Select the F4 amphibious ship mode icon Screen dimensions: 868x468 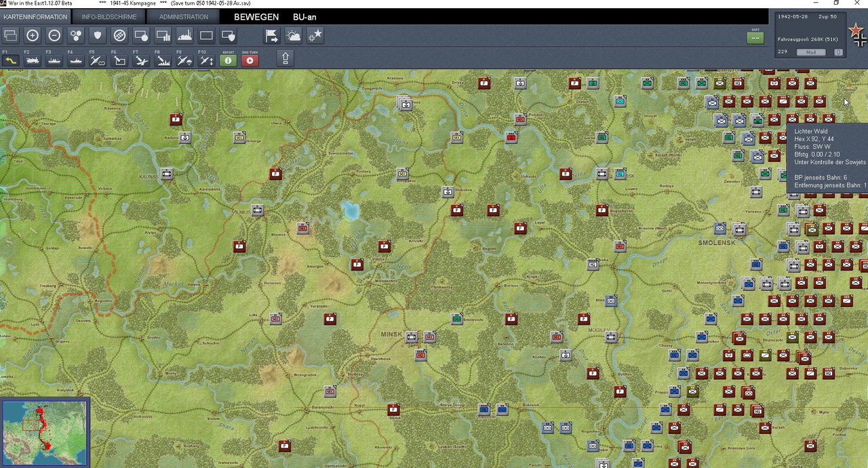(75, 60)
